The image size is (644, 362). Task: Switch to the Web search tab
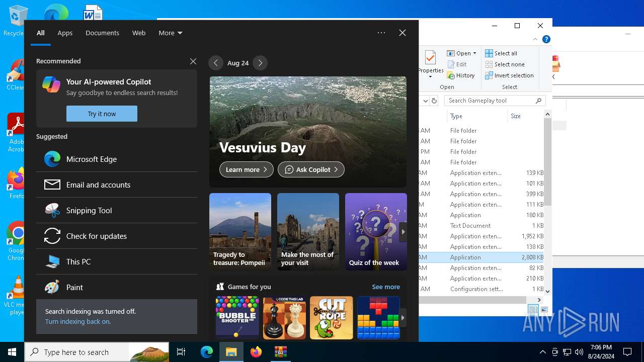(139, 33)
